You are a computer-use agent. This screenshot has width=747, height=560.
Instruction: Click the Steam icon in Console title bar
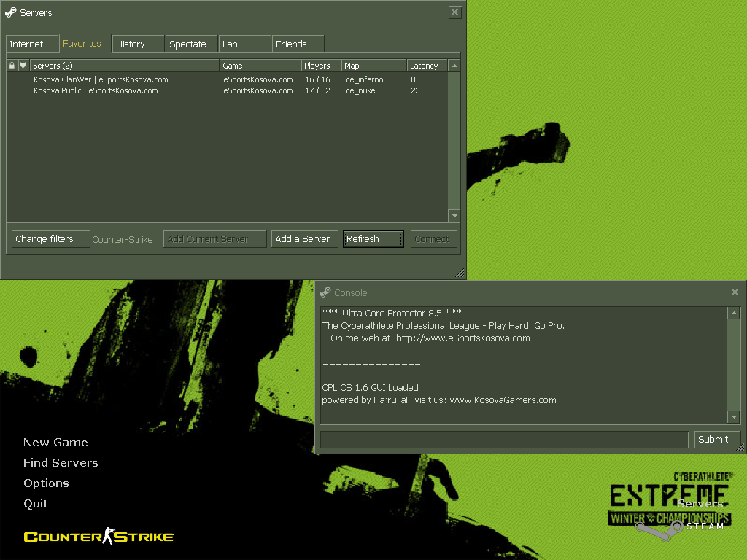click(325, 292)
